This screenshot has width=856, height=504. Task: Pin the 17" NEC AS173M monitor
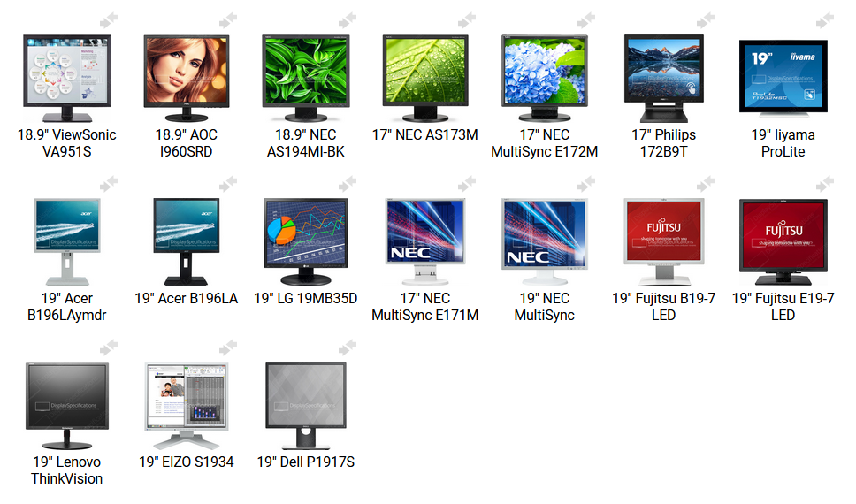[x=467, y=20]
